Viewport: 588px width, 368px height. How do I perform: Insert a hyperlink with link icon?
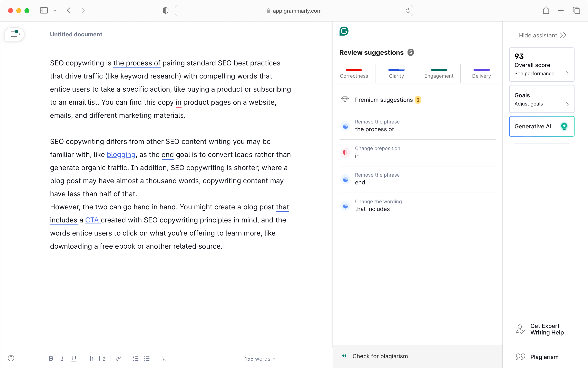(119, 358)
